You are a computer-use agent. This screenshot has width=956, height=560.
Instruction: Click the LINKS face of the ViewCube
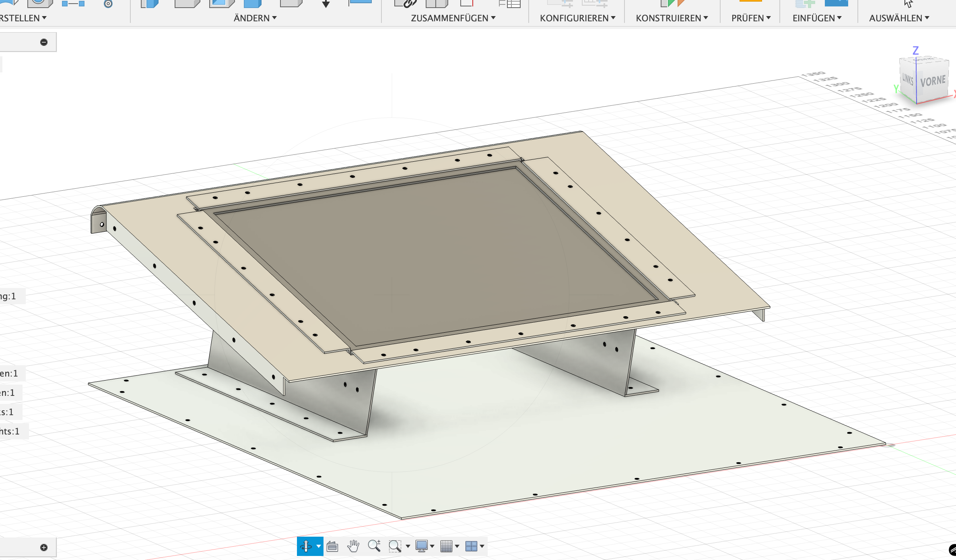pyautogui.click(x=907, y=79)
